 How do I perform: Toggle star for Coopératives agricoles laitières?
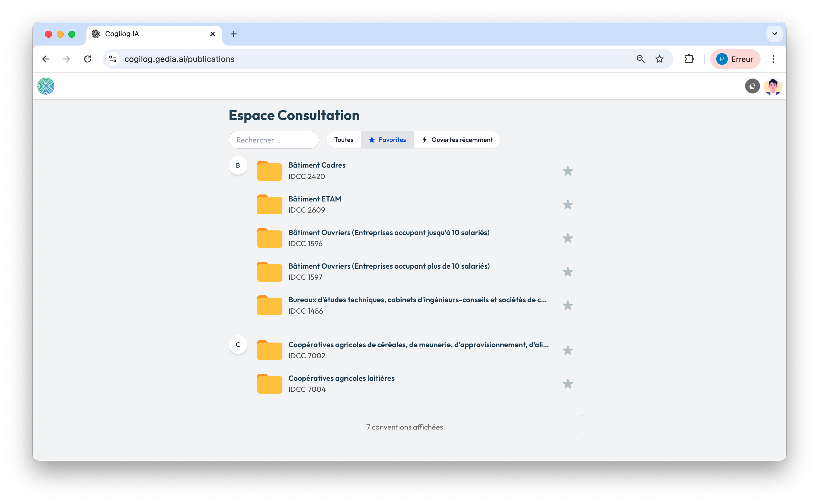coord(568,384)
